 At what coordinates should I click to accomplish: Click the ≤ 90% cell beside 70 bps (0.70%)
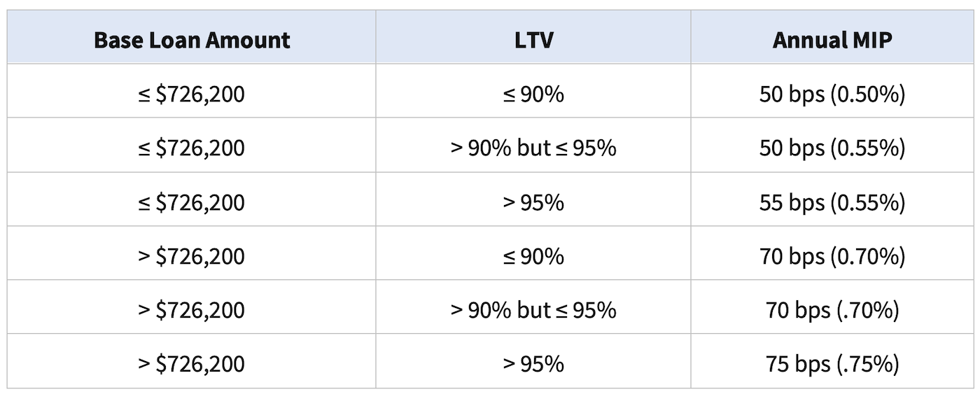[533, 256]
